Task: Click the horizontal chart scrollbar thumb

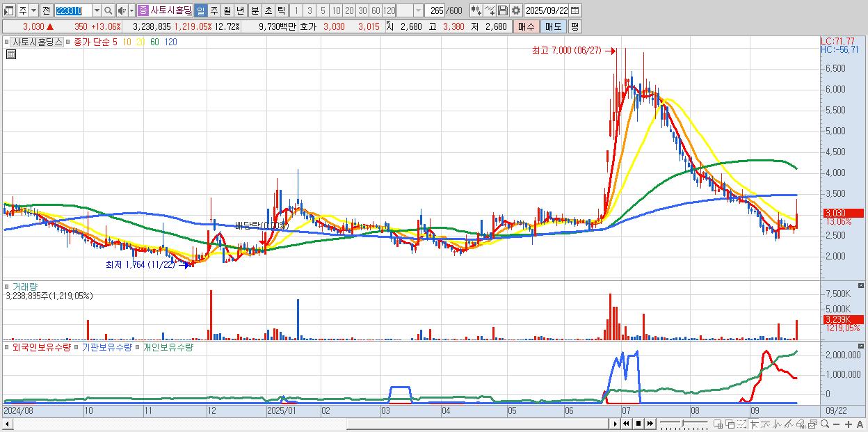Action: pyautogui.click(x=477, y=424)
